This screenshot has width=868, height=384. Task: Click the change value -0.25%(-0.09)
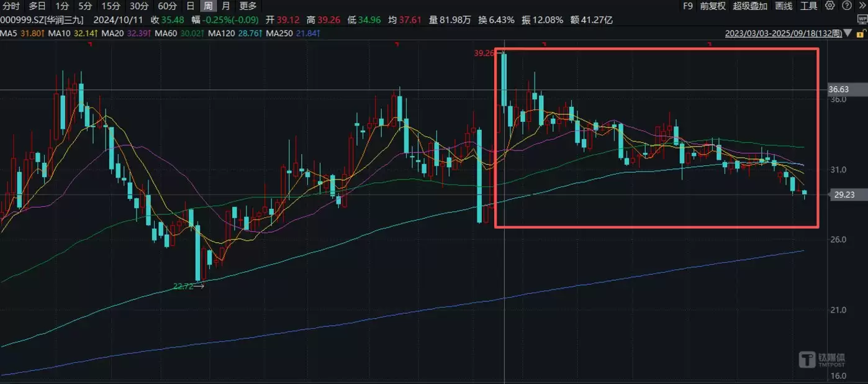231,20
